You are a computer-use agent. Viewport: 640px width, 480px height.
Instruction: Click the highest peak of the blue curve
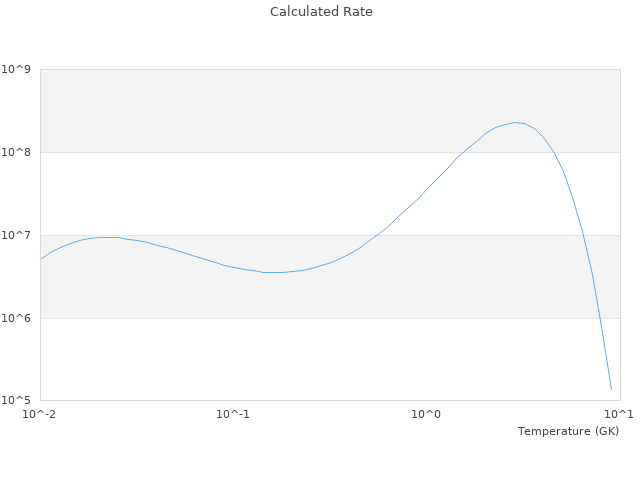coord(515,122)
